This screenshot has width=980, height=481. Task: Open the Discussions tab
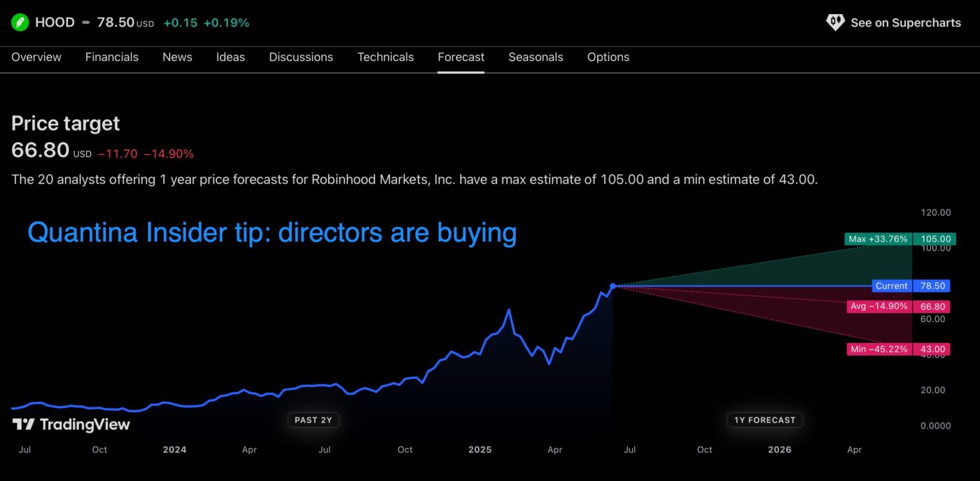[x=301, y=57]
